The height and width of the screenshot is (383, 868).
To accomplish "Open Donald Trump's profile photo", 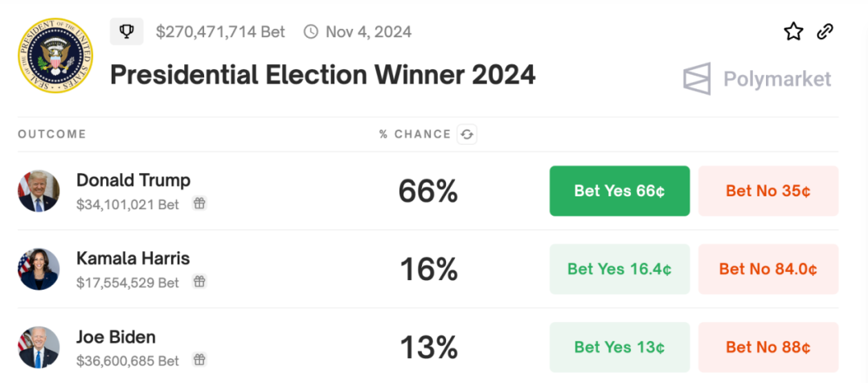I will pyautogui.click(x=39, y=191).
